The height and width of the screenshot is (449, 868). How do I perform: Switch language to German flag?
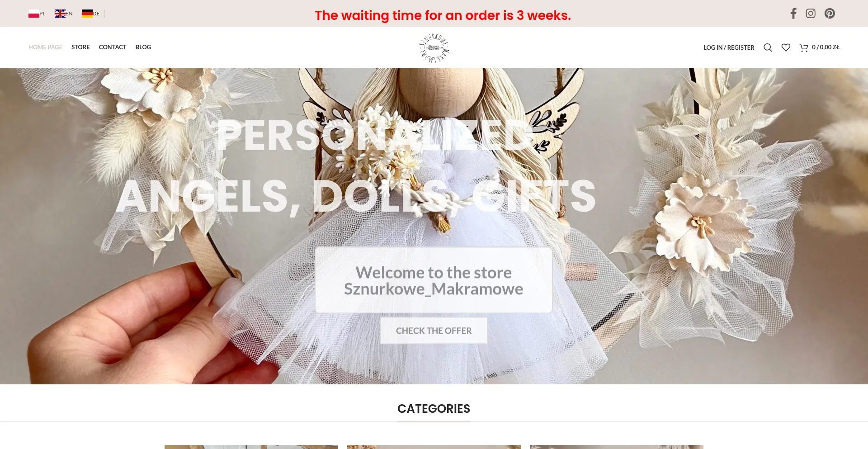(x=87, y=14)
